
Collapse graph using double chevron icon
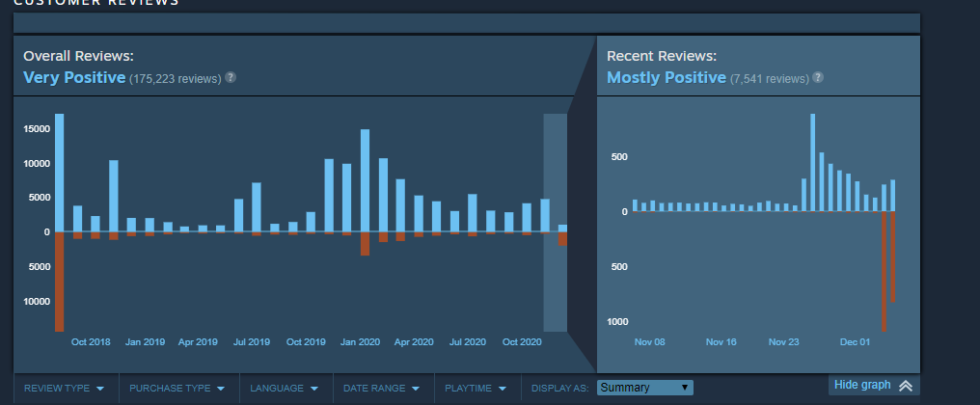(x=906, y=386)
